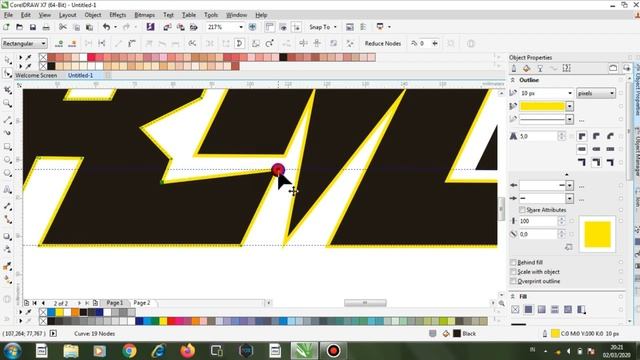The height and width of the screenshot is (360, 640).
Task: Click the stretch 100 input field
Action: pos(538,221)
